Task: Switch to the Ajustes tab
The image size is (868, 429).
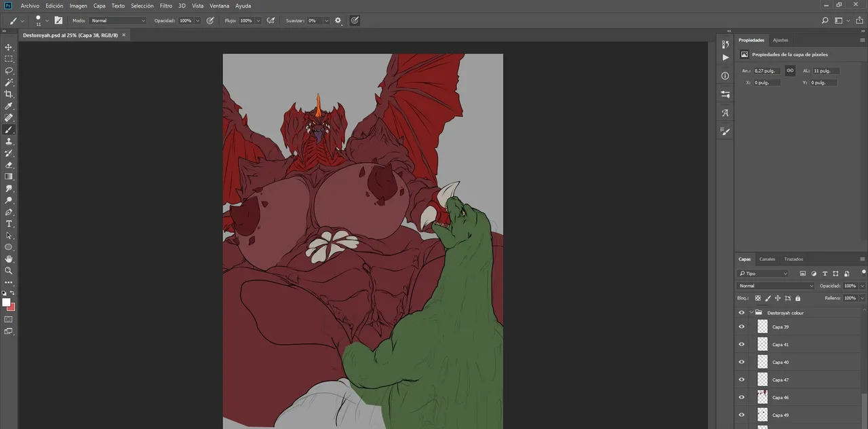Action: pyautogui.click(x=781, y=40)
